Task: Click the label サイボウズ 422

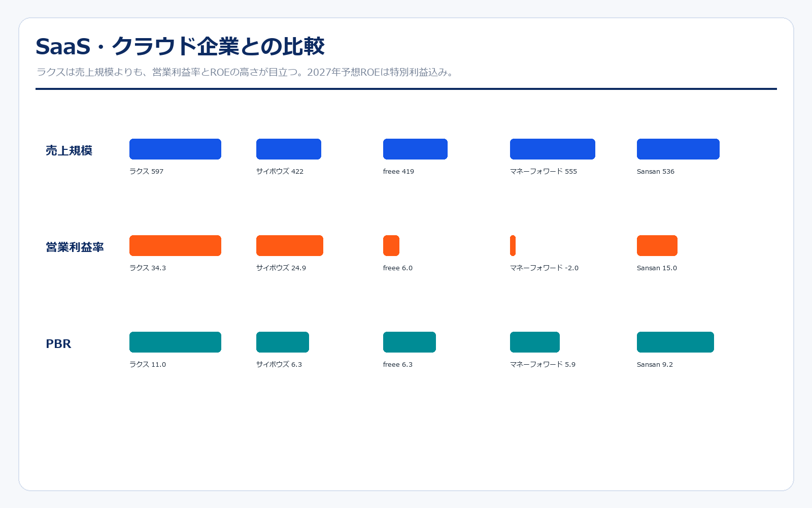Action: 280,171
